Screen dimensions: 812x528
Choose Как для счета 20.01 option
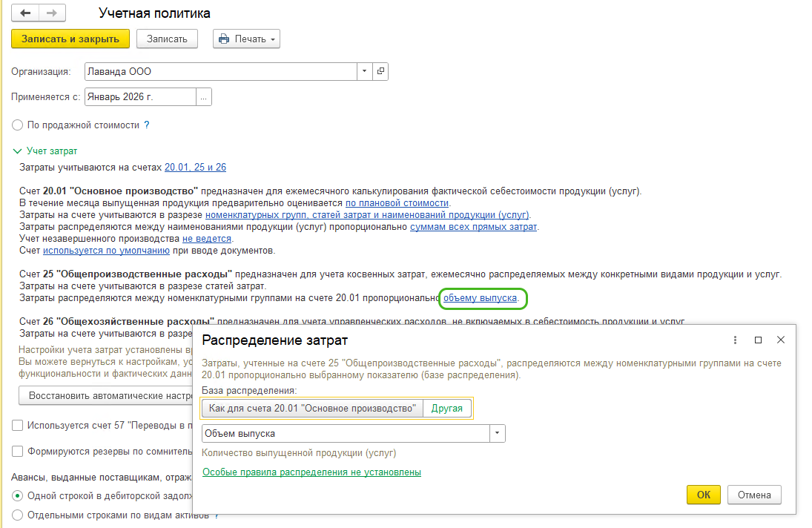point(311,409)
